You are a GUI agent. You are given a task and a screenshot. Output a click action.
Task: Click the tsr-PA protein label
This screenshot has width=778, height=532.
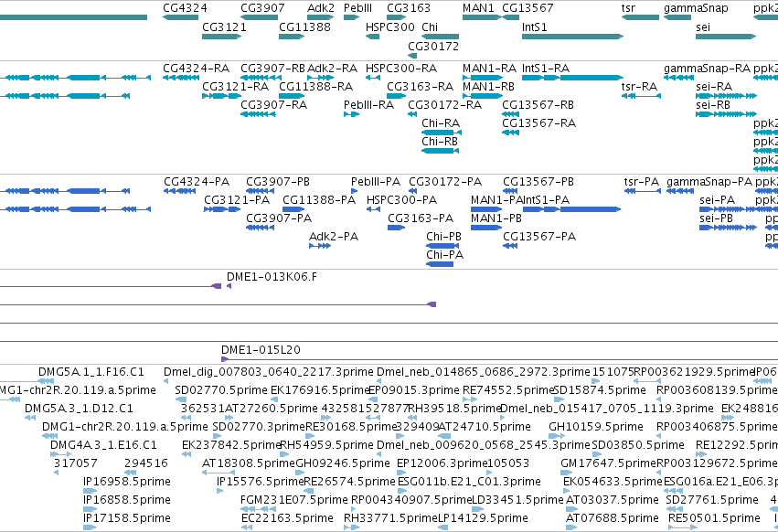(642, 182)
